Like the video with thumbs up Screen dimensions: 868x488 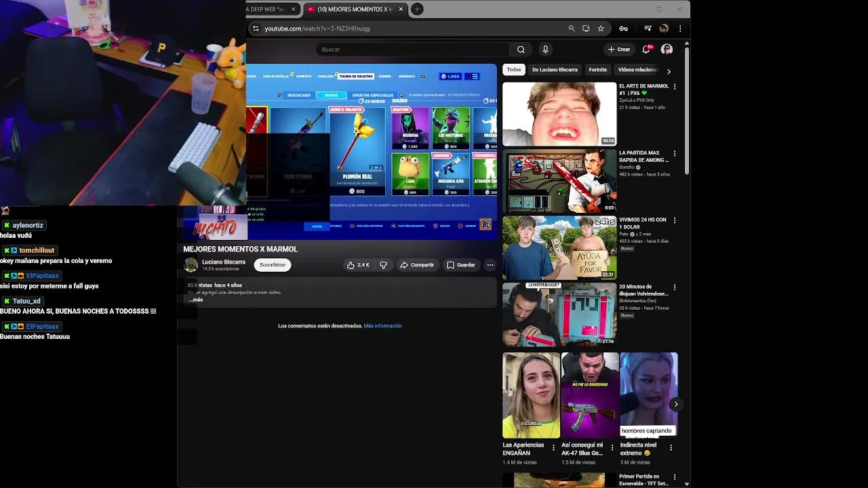358,265
